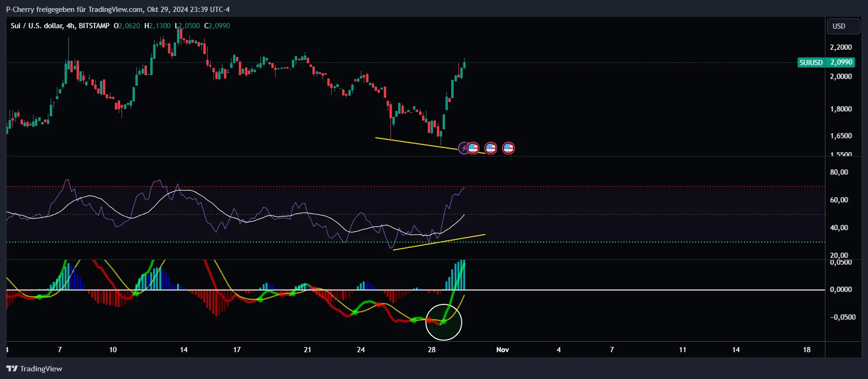The width and height of the screenshot is (868, 379).
Task: Click the 'P-Cherry freigegeben für TradingView.com' header text
Action: pos(74,10)
